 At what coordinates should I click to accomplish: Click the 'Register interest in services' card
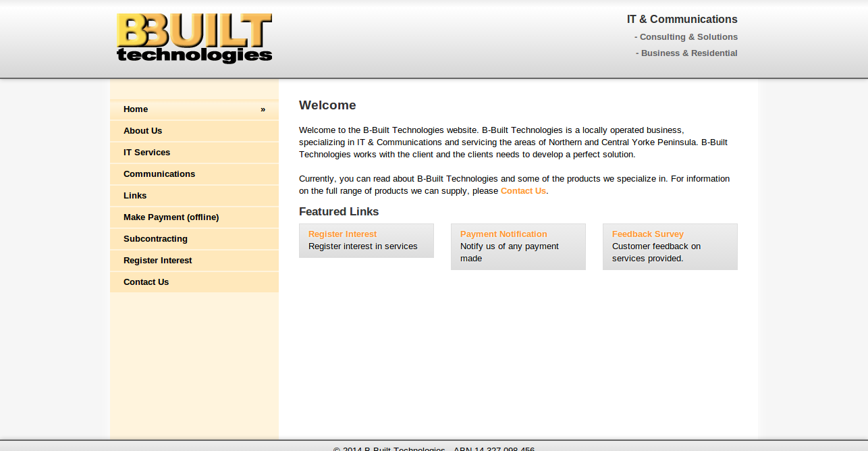pos(367,241)
